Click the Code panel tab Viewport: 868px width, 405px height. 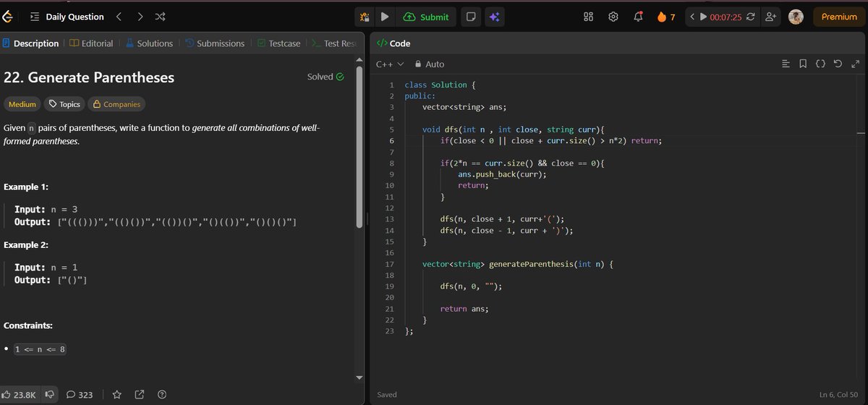point(393,43)
